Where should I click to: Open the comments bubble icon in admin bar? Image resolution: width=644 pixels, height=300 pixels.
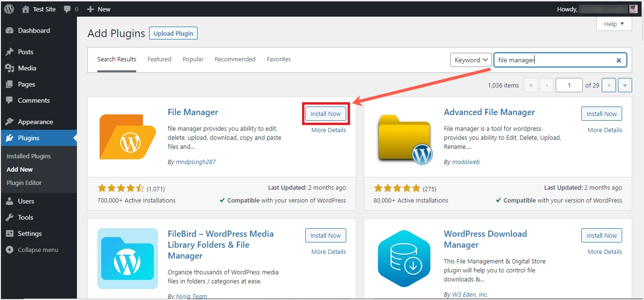pos(67,9)
